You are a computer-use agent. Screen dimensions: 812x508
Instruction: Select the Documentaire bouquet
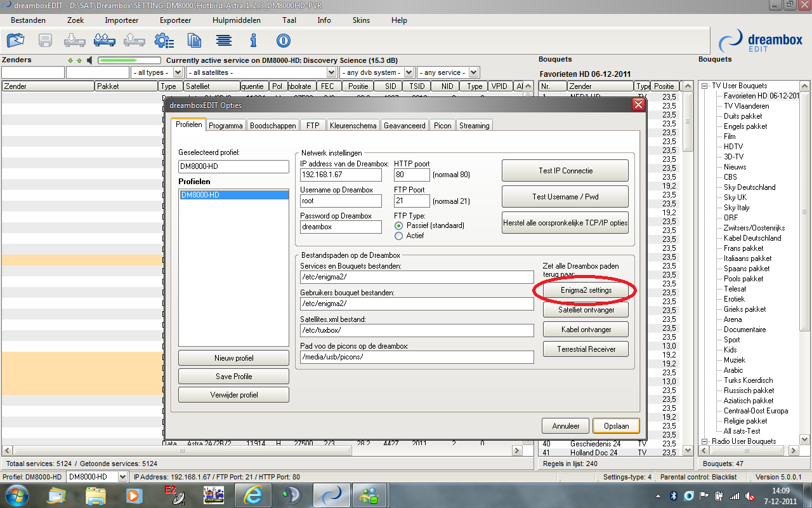[745, 330]
